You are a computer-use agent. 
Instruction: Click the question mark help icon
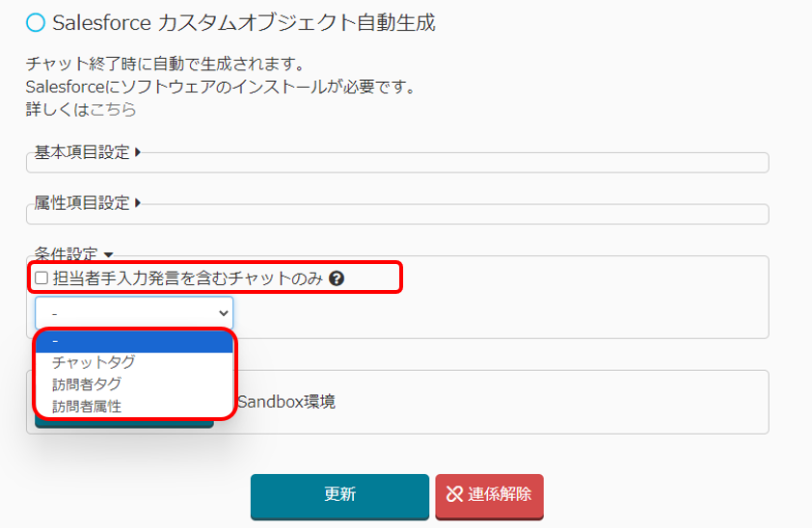337,278
